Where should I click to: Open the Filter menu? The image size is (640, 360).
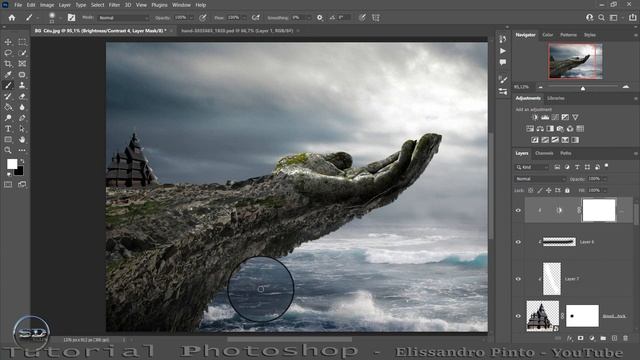(x=114, y=5)
